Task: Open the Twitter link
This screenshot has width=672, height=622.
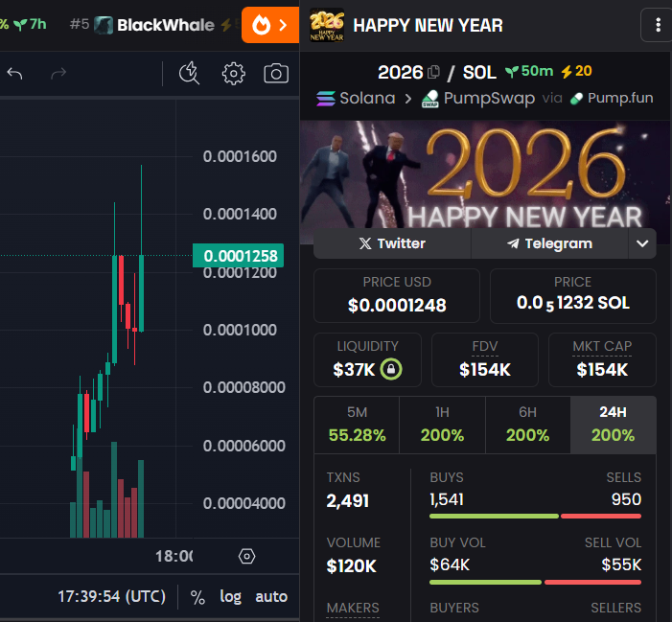Action: tap(392, 243)
